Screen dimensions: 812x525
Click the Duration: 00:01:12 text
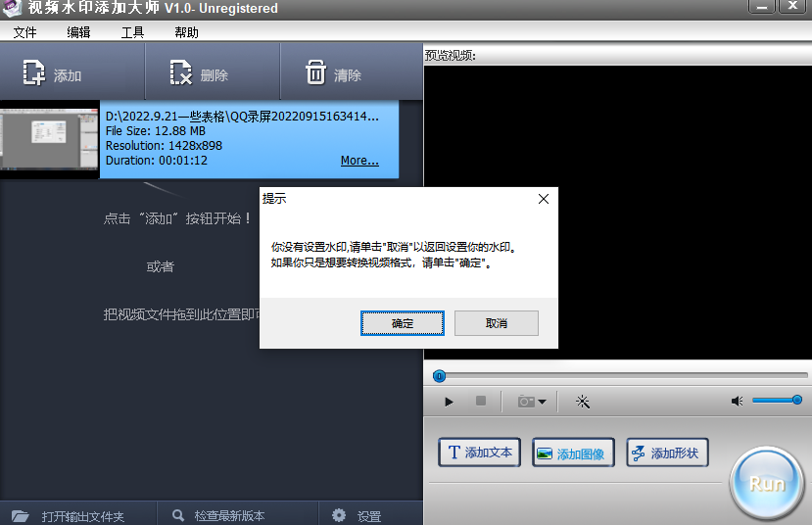[157, 161]
